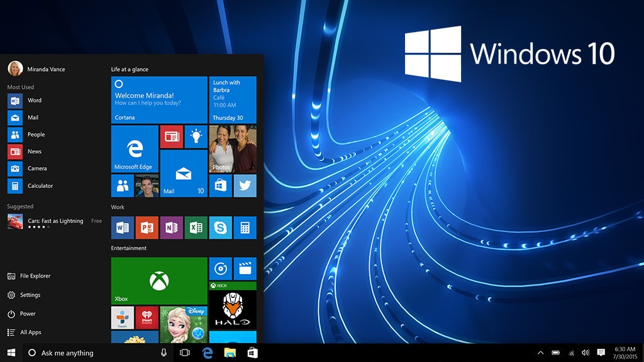Click the Windows Start button

coord(11,353)
